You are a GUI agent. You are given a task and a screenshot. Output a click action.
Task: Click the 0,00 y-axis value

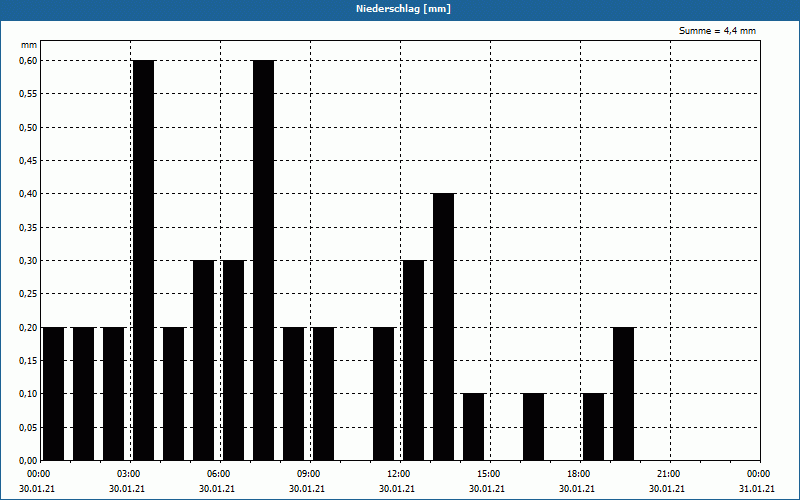pyautogui.click(x=28, y=461)
